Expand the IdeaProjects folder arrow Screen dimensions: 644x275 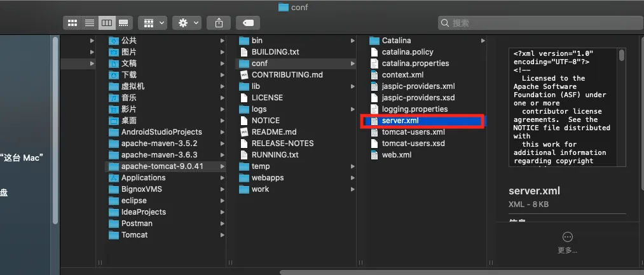click(x=223, y=212)
